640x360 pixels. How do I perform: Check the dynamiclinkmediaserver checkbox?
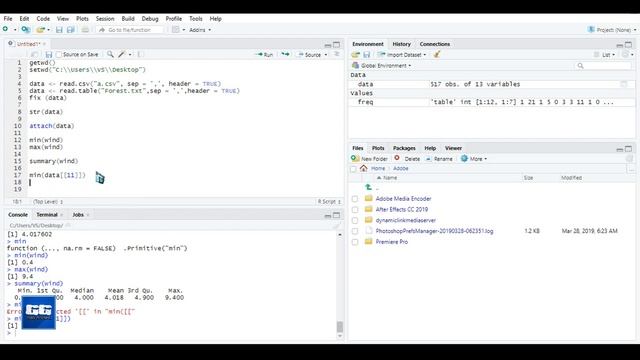(355, 220)
